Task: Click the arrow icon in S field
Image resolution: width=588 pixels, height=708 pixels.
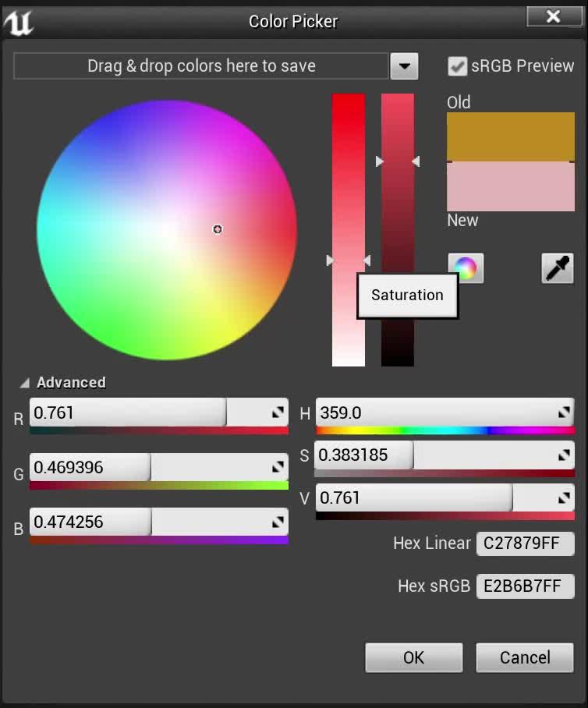Action: pyautogui.click(x=564, y=455)
